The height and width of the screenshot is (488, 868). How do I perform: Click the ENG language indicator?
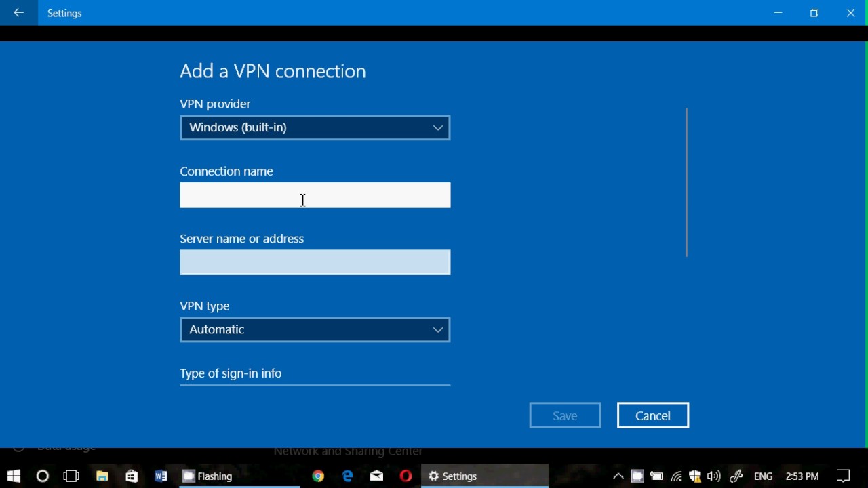point(764,476)
